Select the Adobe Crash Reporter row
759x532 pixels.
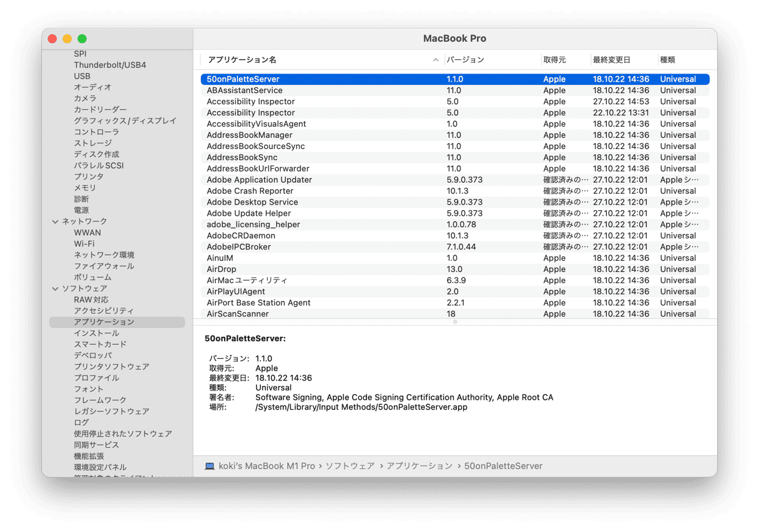[x=455, y=191]
